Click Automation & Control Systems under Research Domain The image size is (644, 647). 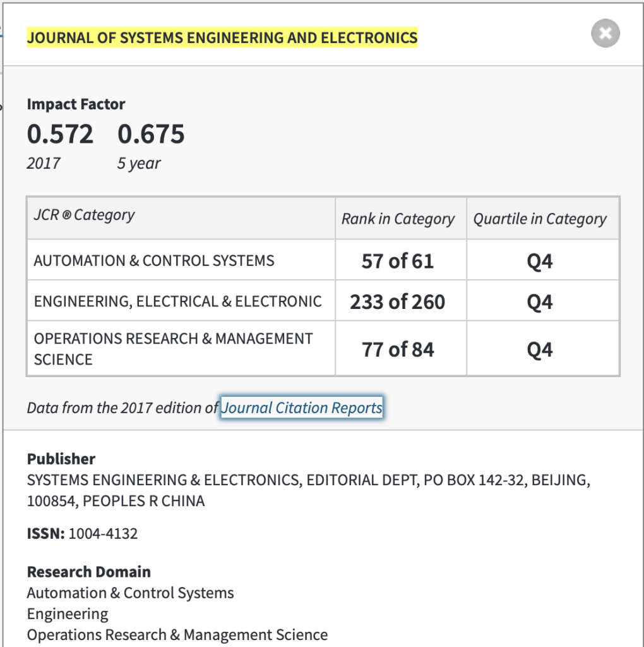[130, 593]
